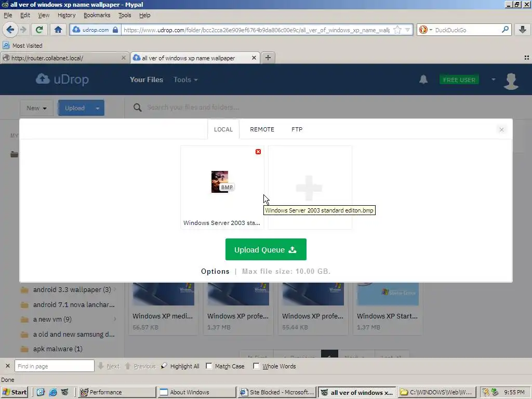Reload the current page
Viewport: 532px width, 399px height.
(x=39, y=30)
